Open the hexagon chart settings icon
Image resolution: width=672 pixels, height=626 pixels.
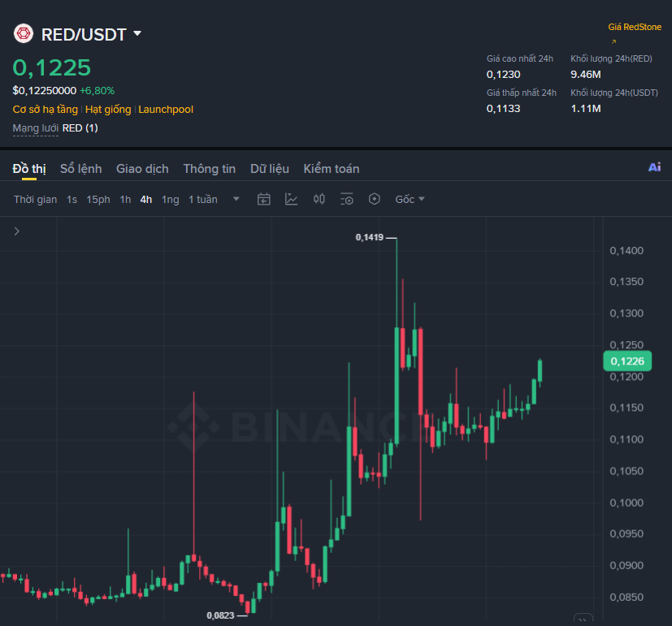pyautogui.click(x=374, y=199)
